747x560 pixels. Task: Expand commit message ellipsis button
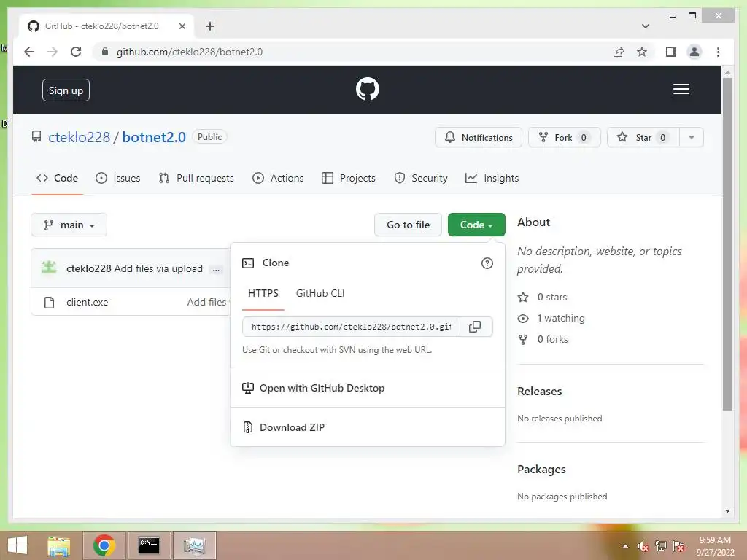point(216,270)
